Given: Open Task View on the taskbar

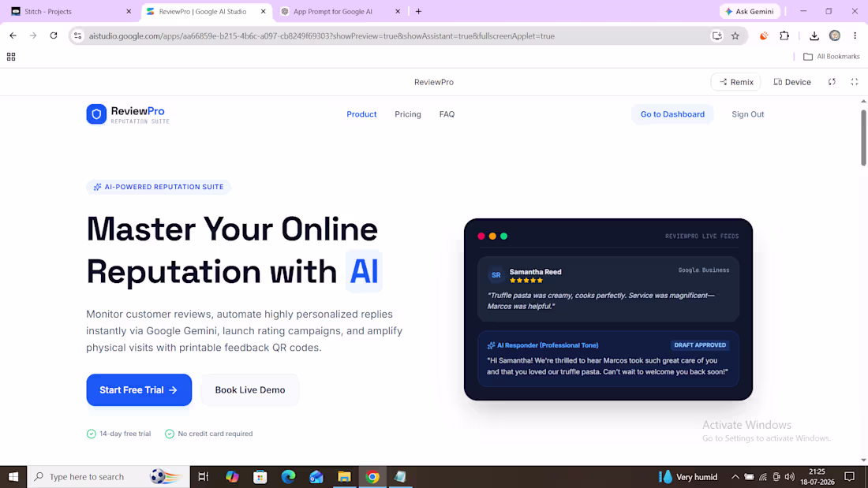Looking at the screenshot, I should tap(203, 476).
